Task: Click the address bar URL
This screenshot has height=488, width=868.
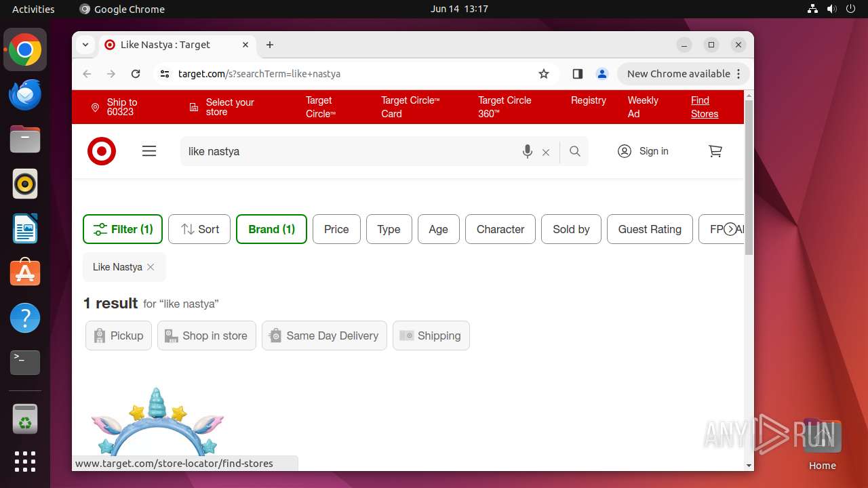Action: 259,74
